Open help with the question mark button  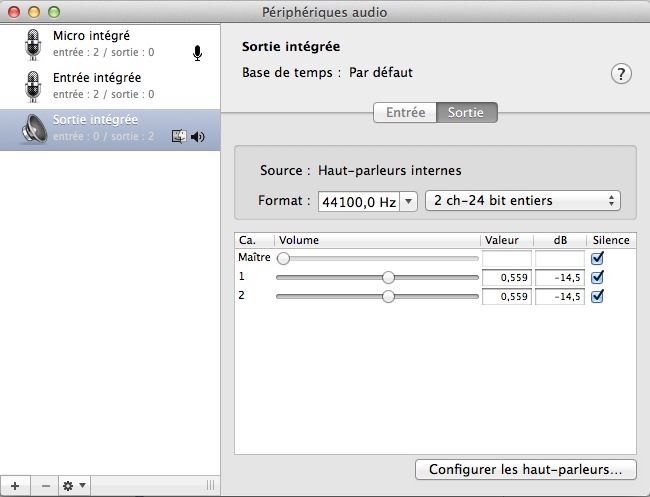[621, 74]
